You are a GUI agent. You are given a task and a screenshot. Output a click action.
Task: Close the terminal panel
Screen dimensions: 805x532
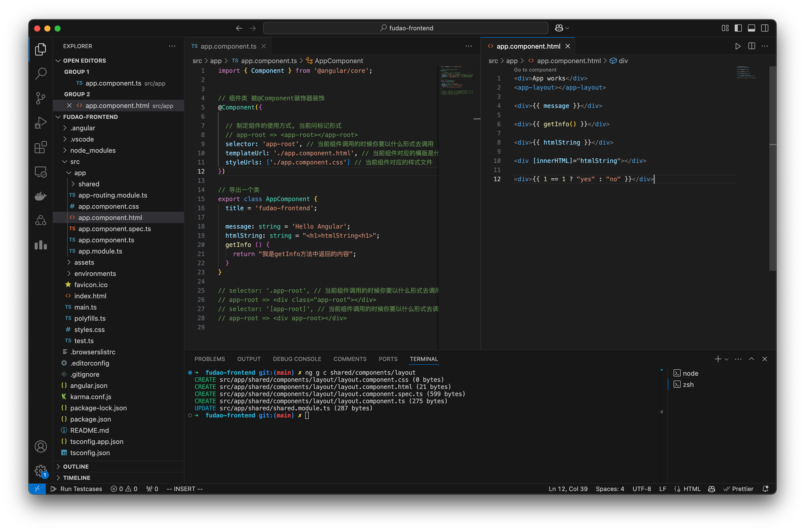(764, 359)
